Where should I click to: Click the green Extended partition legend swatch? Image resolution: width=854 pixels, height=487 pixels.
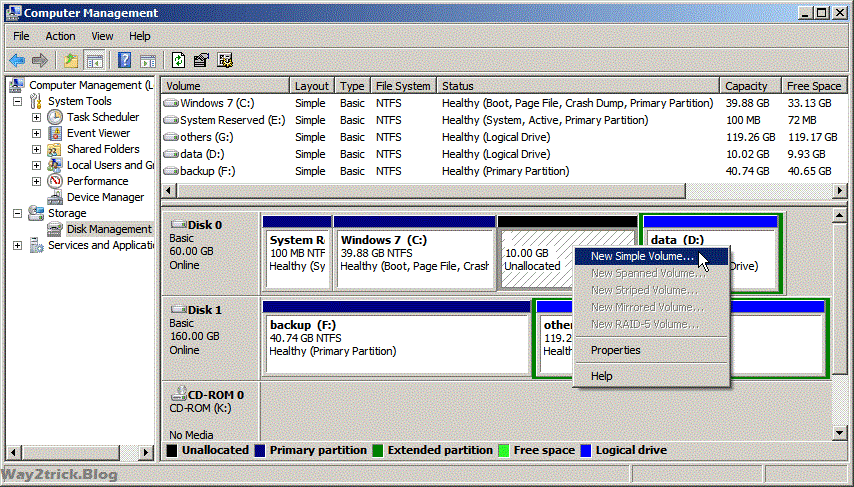tap(378, 451)
